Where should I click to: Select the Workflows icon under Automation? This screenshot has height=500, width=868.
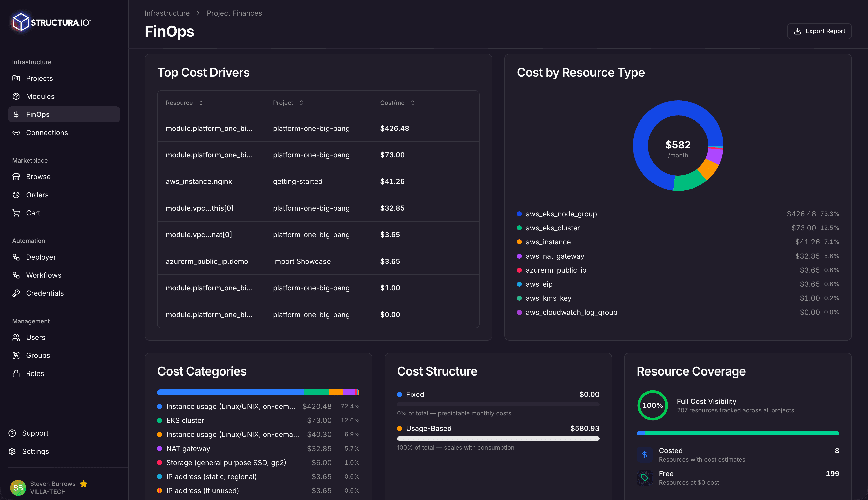[x=16, y=275]
